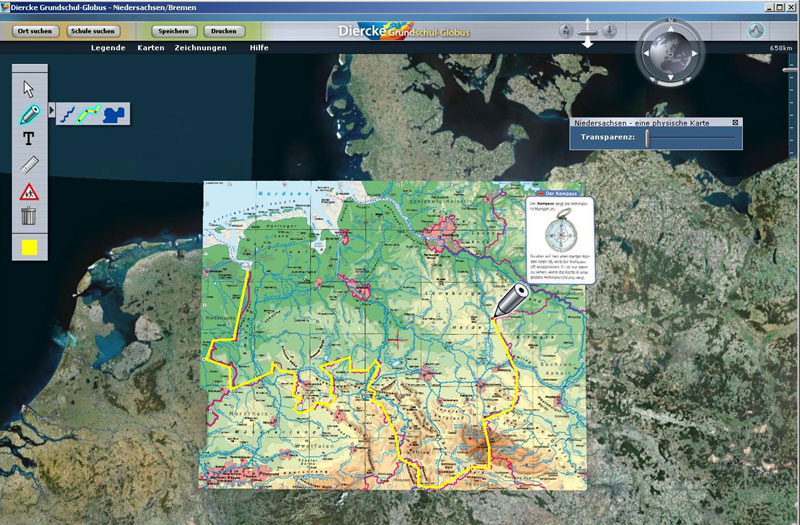Toggle the terrain relief mountain icon
This screenshot has width=800, height=525.
pos(756,31)
